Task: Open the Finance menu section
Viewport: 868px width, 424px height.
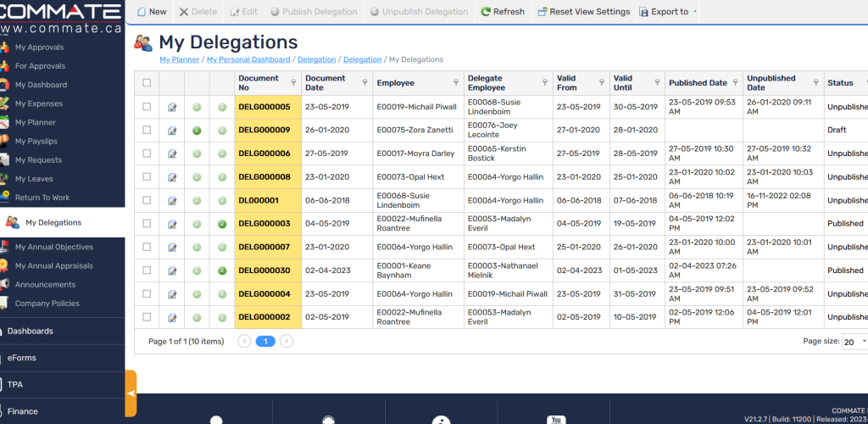Action: click(x=23, y=411)
